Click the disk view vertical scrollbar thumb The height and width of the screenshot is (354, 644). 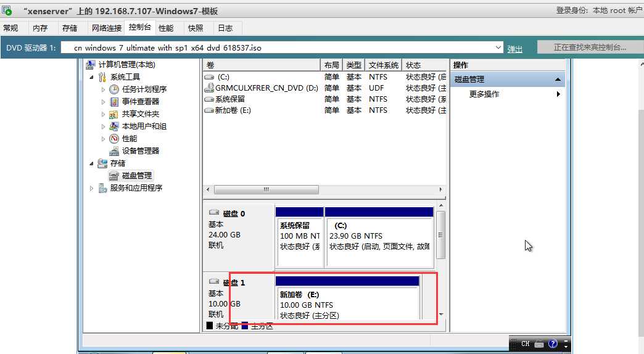point(440,235)
